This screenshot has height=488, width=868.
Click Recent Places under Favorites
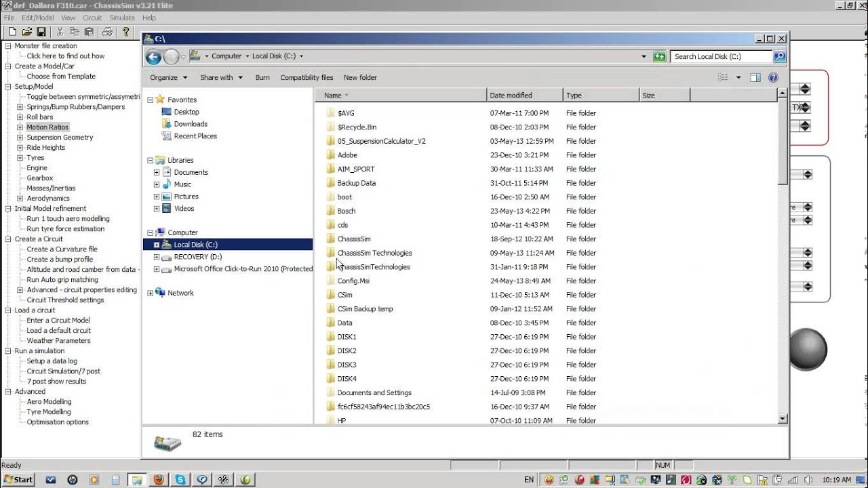point(195,136)
